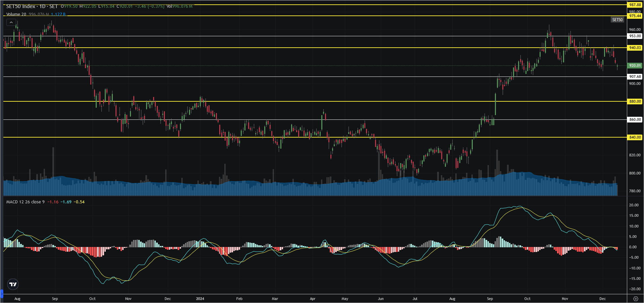Select the 860.00 white line label

[635, 119]
